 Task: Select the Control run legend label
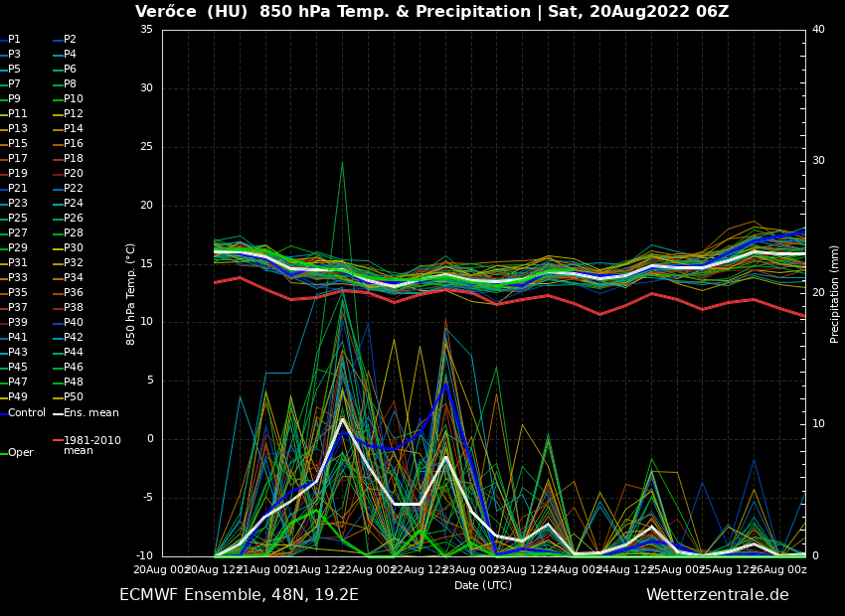pos(27,412)
